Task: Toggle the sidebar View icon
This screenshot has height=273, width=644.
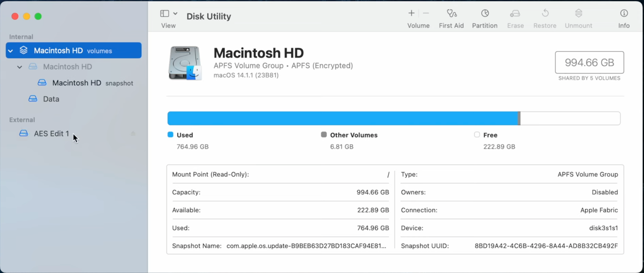Action: [164, 13]
